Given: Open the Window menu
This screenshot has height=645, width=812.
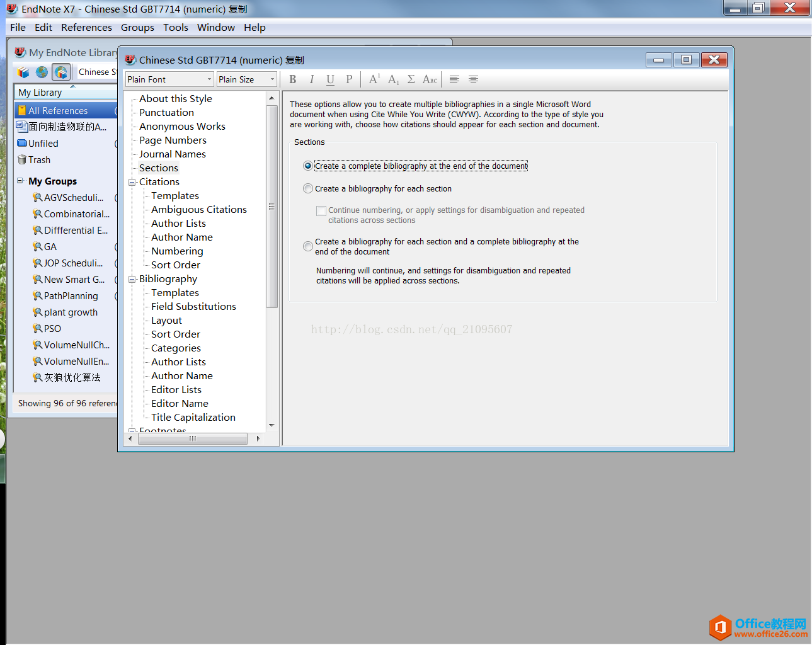Looking at the screenshot, I should point(216,27).
